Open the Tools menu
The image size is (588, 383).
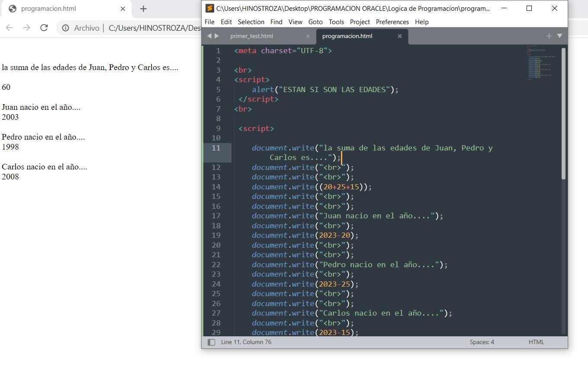[x=336, y=22]
